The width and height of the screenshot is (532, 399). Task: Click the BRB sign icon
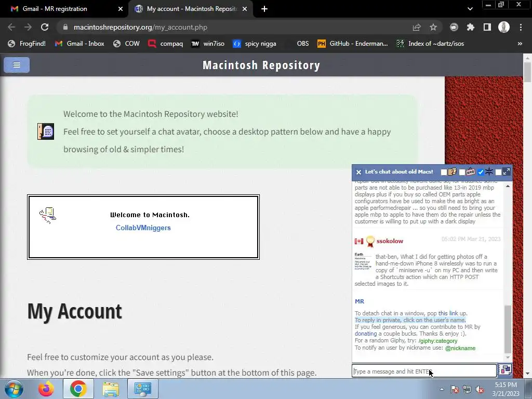click(471, 171)
